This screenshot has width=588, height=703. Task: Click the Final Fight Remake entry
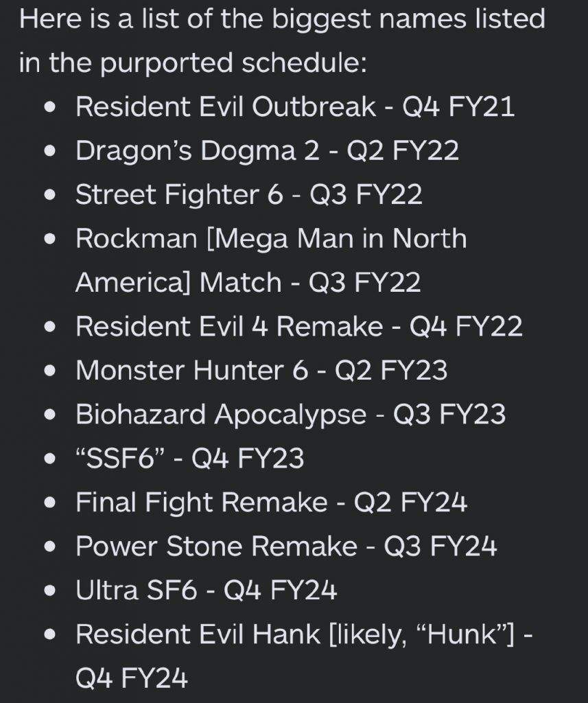[x=271, y=502]
